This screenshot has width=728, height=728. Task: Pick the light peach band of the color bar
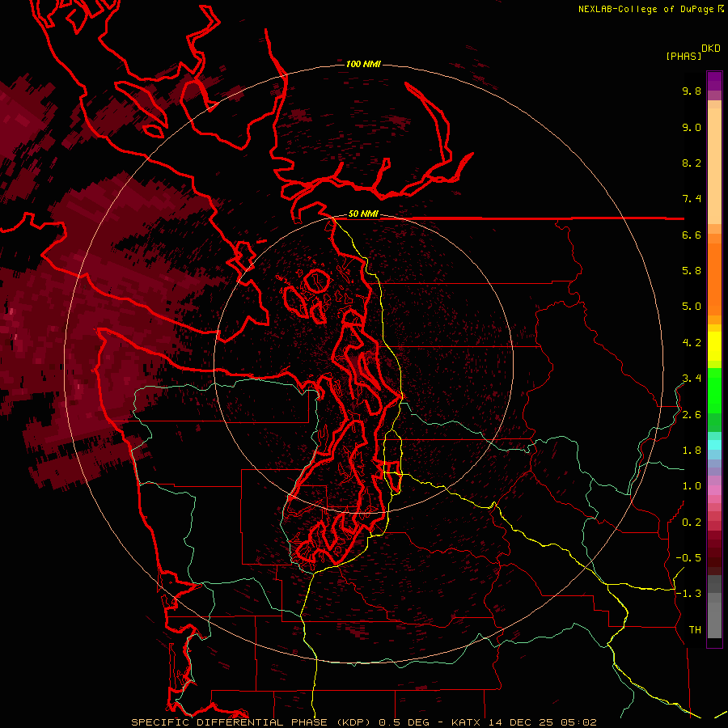click(714, 166)
